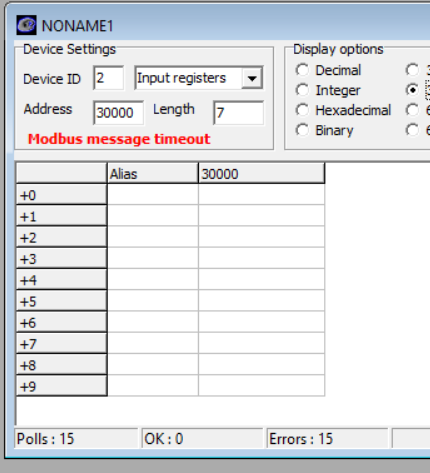Click the red Modbus message timeout text

[x=119, y=139]
